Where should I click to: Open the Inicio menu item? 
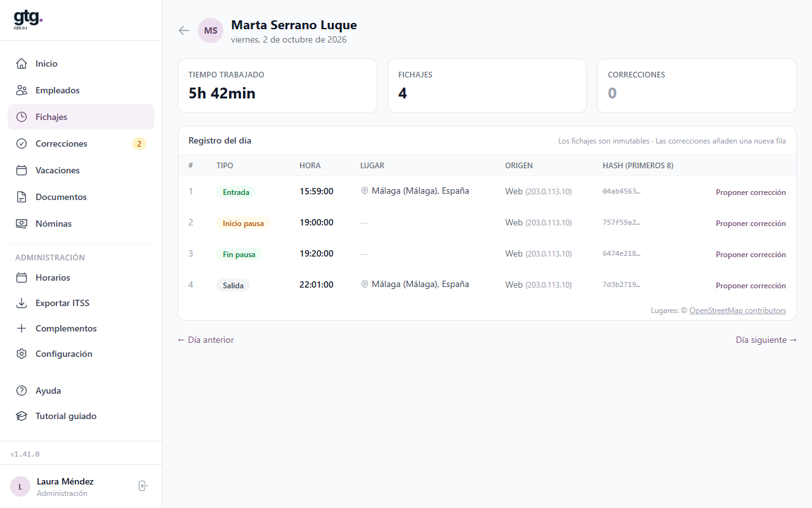[81, 63]
